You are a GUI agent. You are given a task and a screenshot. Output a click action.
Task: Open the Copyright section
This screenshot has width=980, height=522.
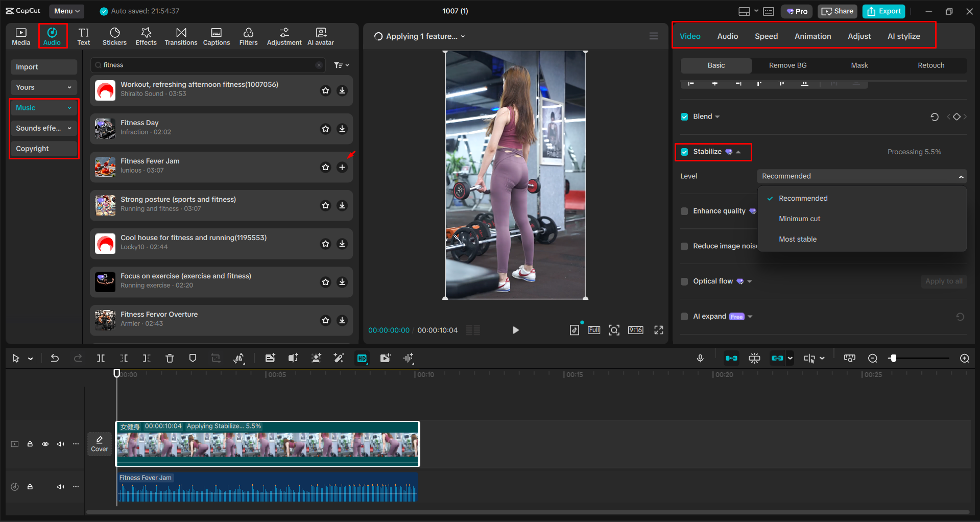[44, 149]
